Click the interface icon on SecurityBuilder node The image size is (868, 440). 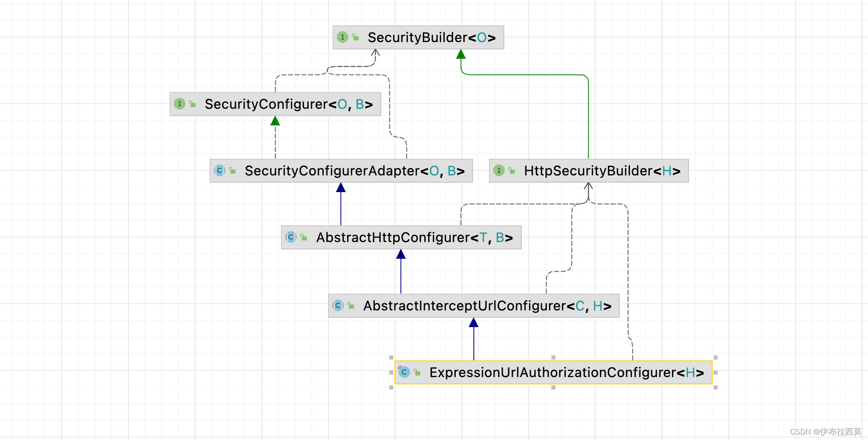pos(342,37)
